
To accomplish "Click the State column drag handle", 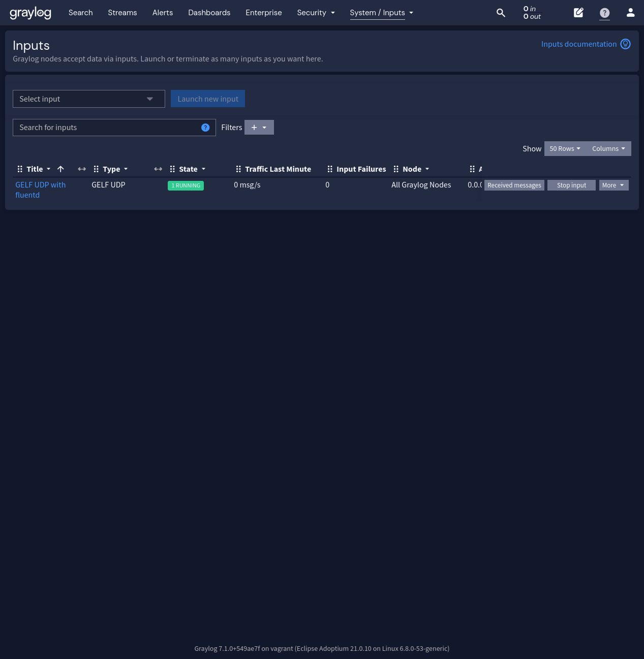I will pos(172,169).
